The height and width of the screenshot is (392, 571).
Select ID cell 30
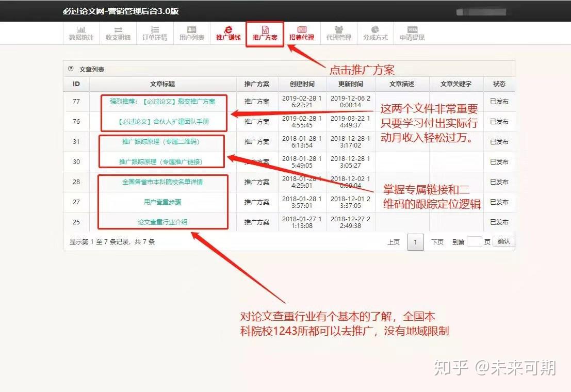coord(76,162)
